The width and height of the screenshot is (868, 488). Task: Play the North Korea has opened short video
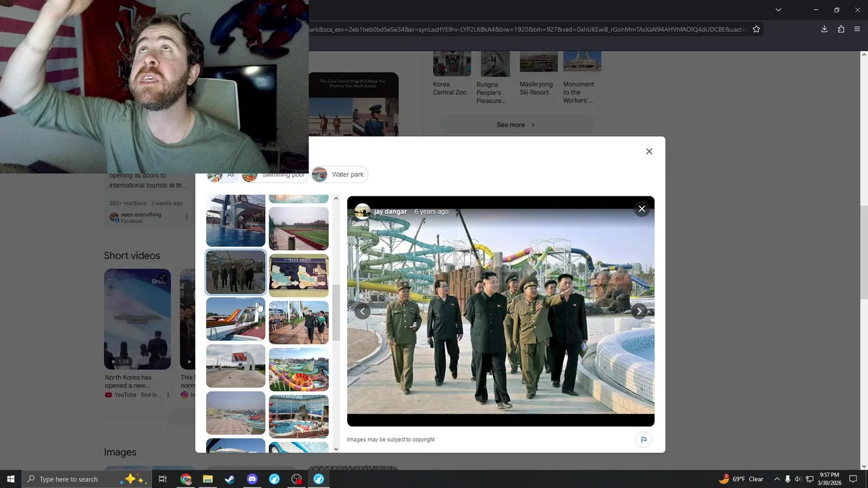[x=137, y=319]
